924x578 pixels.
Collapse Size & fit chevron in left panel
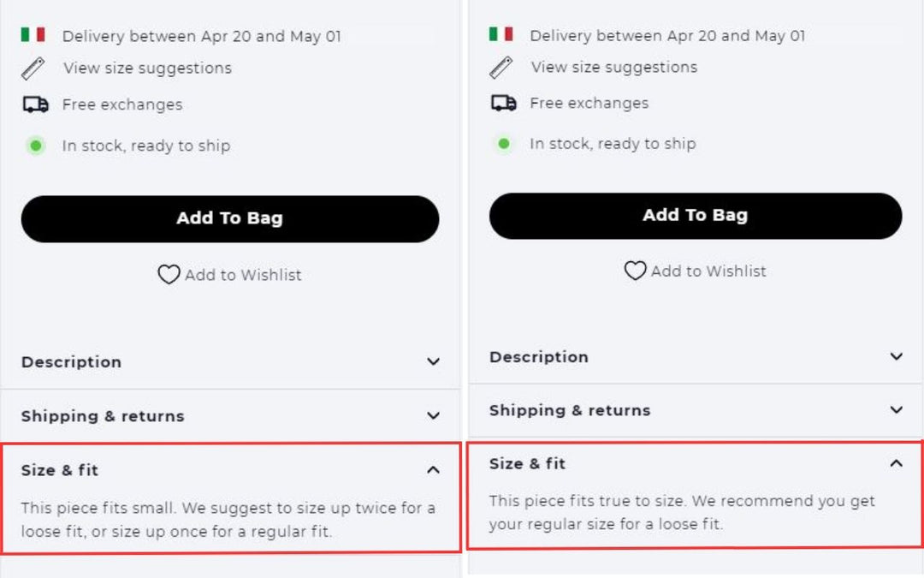[433, 470]
